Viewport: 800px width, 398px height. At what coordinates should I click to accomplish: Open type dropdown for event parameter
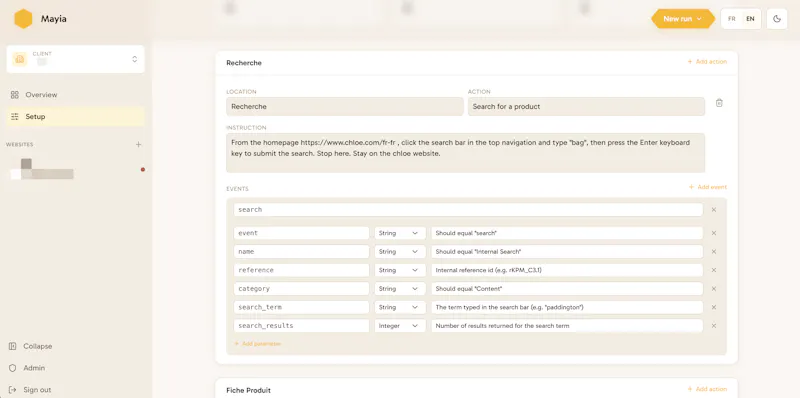pos(400,233)
